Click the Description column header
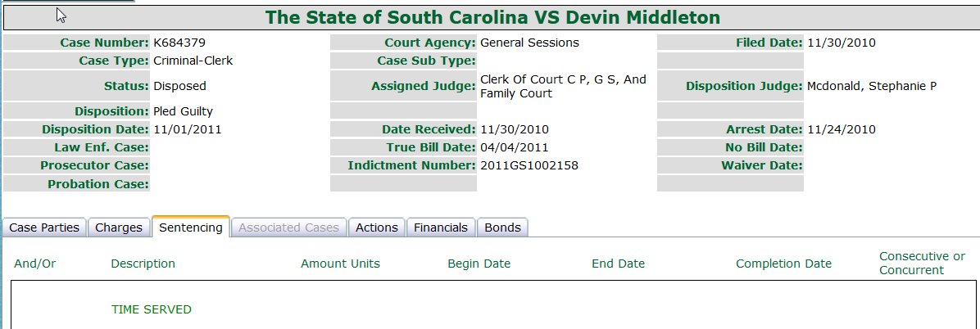 click(x=143, y=264)
